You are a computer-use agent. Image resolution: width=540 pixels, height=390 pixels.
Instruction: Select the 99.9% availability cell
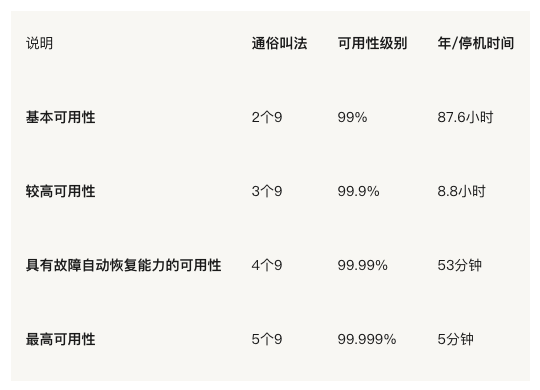click(x=359, y=191)
